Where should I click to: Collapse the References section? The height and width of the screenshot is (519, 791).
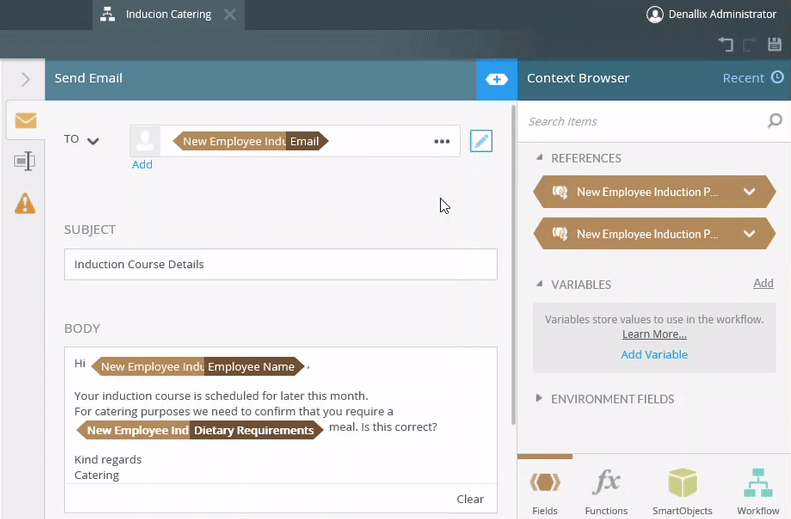pos(540,158)
